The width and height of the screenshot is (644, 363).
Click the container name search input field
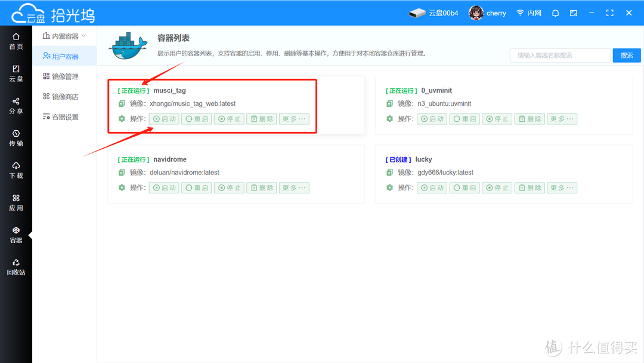pos(559,55)
